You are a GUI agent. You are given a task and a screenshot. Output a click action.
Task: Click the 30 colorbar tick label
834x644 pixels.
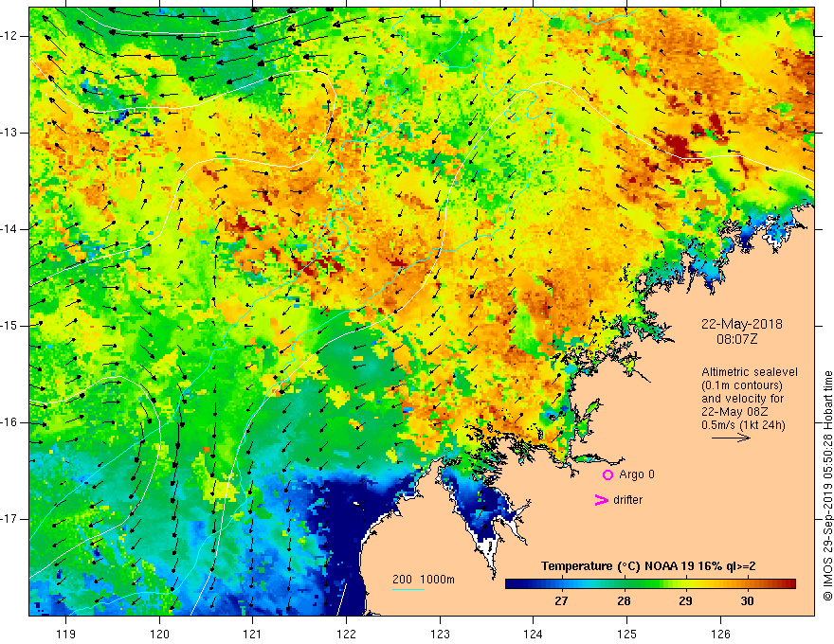[748, 601]
